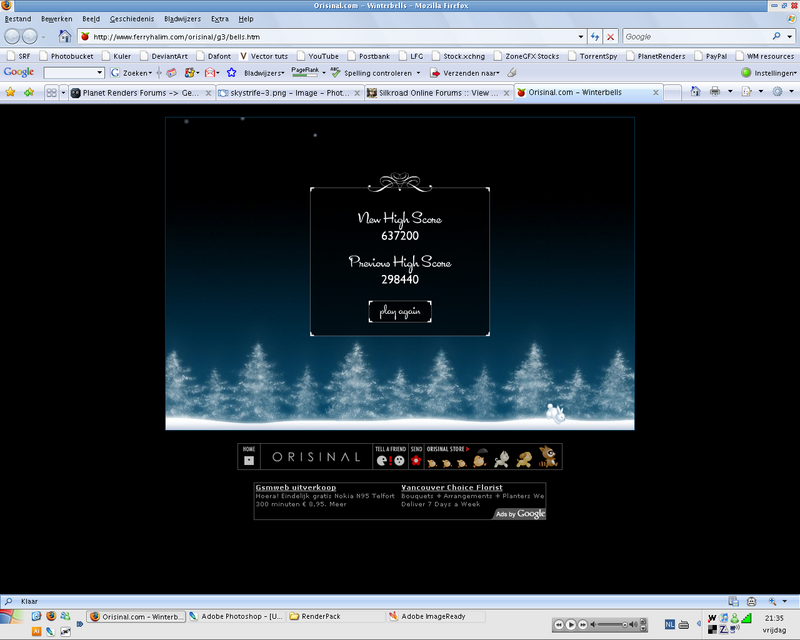The image size is (800, 640).
Task: Click the browser Back arrow button
Action: click(x=12, y=37)
